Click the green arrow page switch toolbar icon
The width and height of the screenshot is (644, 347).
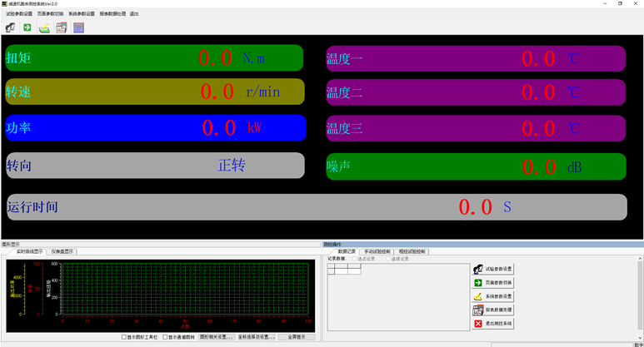point(27,27)
